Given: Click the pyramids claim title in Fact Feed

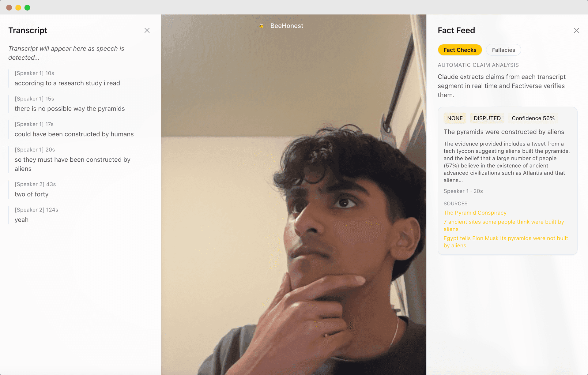Looking at the screenshot, I should click(x=503, y=132).
